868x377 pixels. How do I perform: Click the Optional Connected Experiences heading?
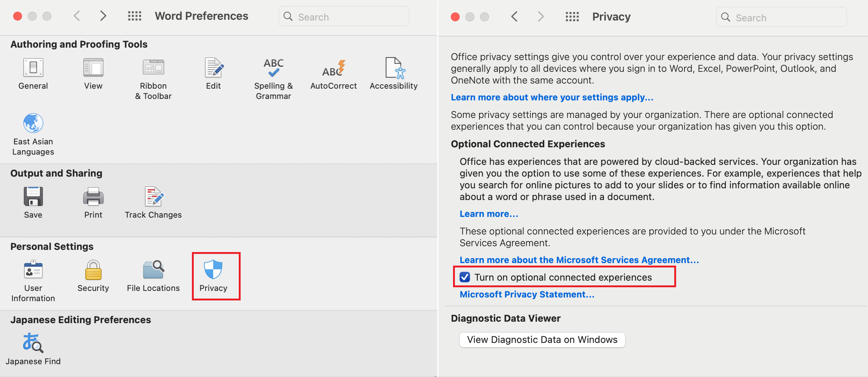[528, 144]
